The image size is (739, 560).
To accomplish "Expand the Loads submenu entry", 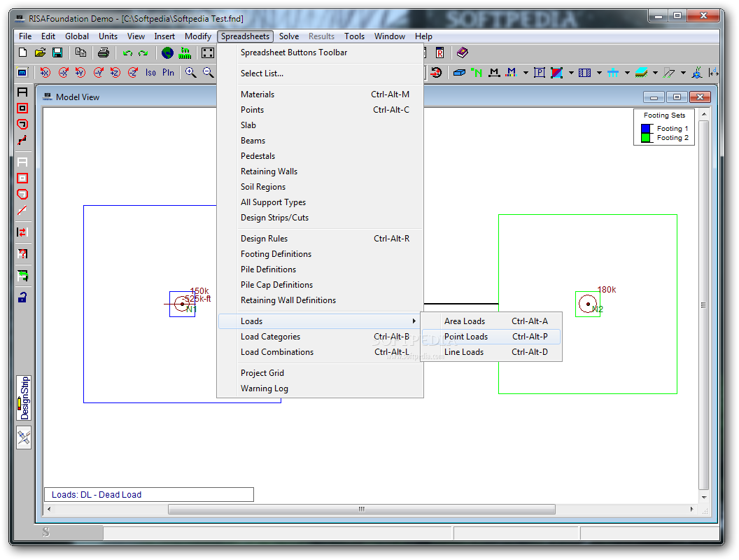I will 320,321.
